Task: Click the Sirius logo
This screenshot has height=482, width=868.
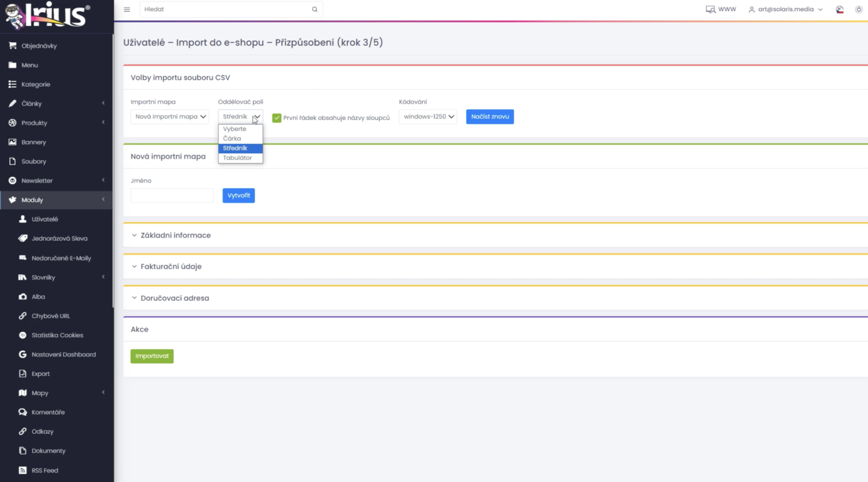Action: (x=47, y=16)
